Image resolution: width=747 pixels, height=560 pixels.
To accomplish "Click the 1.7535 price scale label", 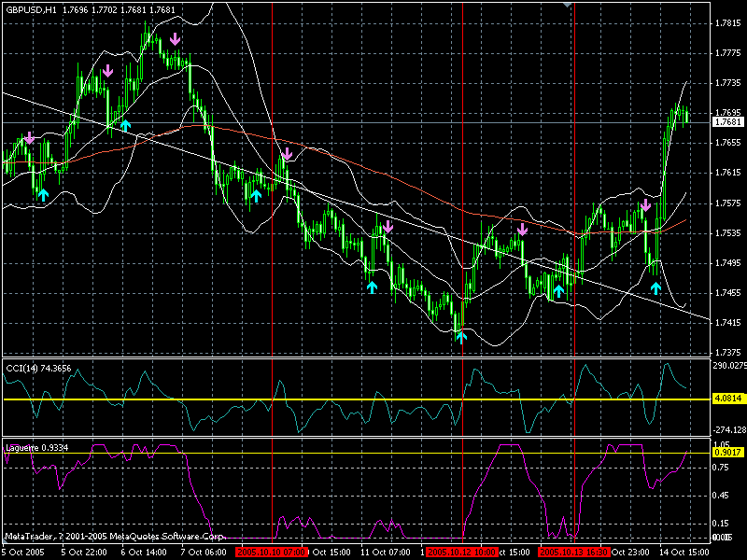I will point(728,233).
